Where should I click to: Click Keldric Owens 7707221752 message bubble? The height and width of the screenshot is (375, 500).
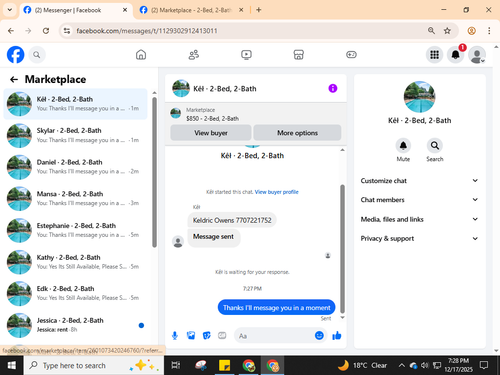(232, 220)
